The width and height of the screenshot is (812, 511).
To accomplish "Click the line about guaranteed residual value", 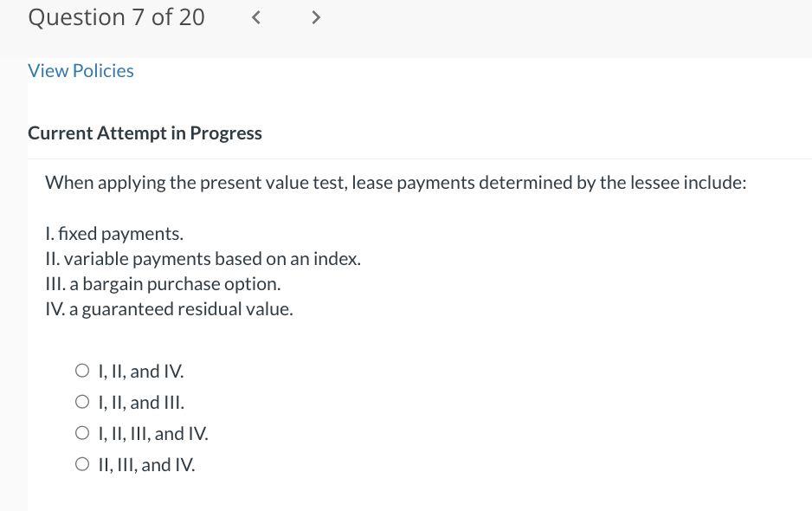I will point(169,308).
